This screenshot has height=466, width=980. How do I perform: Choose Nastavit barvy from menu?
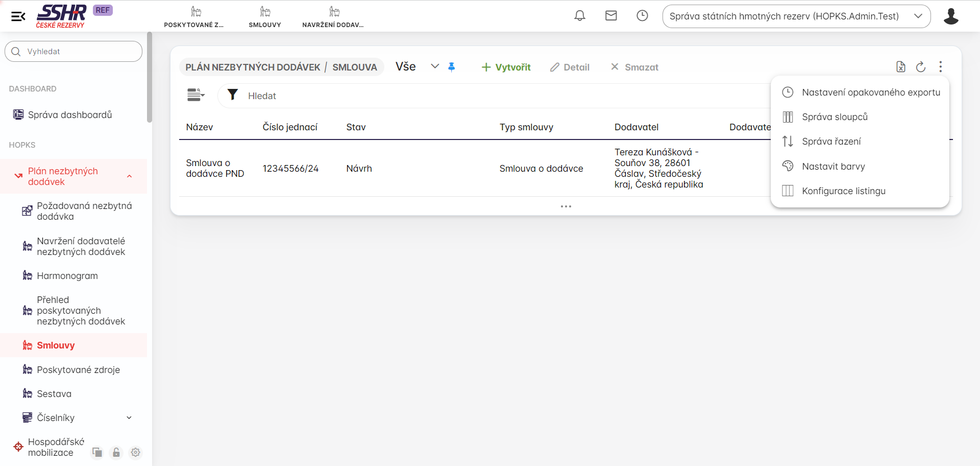[x=833, y=167]
